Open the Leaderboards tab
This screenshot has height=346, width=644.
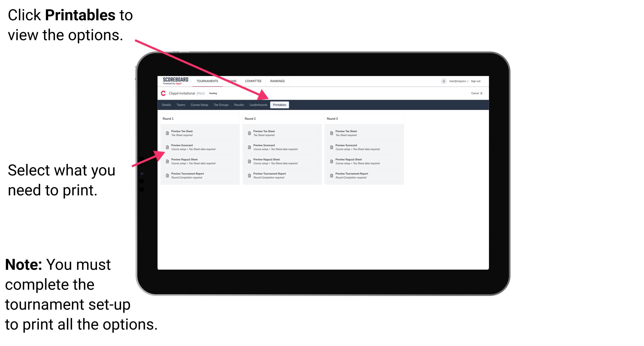tap(257, 105)
